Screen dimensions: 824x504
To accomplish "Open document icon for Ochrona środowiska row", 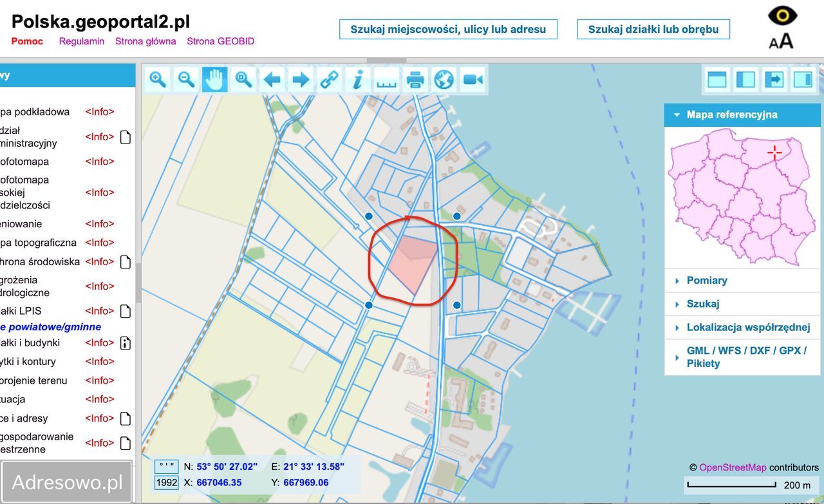I will [126, 262].
